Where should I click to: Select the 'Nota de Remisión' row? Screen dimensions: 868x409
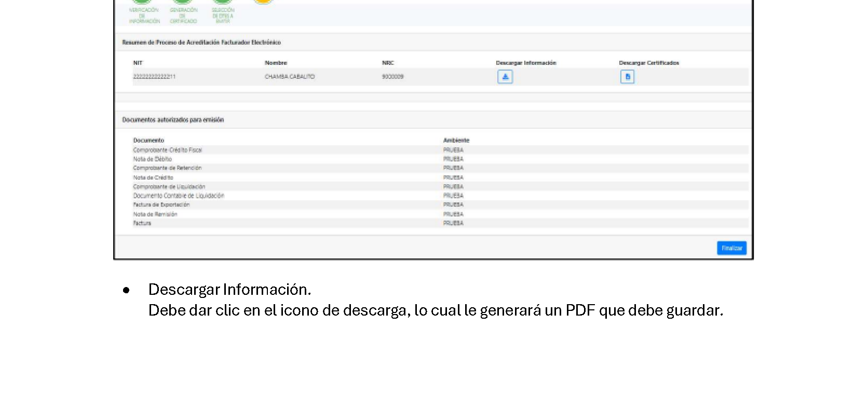point(440,214)
